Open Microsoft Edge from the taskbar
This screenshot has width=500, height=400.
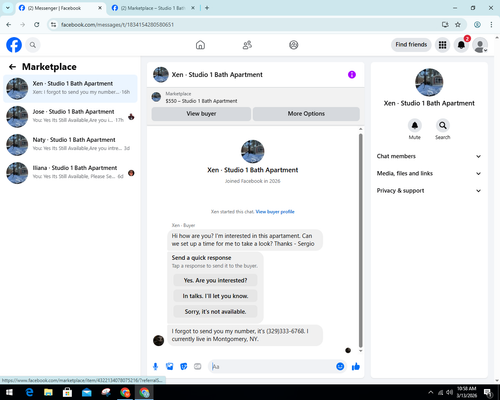29,392
